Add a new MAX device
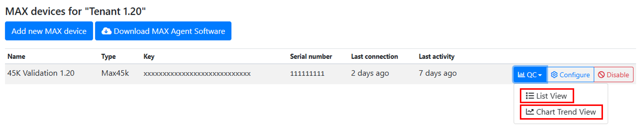The height and width of the screenshot is (139, 644). (49, 31)
